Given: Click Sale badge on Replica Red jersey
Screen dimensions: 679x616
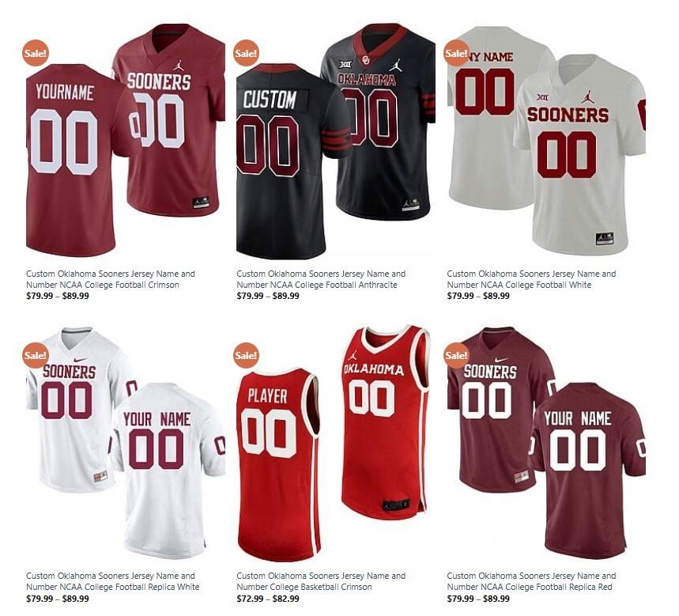Looking at the screenshot, I should pyautogui.click(x=456, y=355).
